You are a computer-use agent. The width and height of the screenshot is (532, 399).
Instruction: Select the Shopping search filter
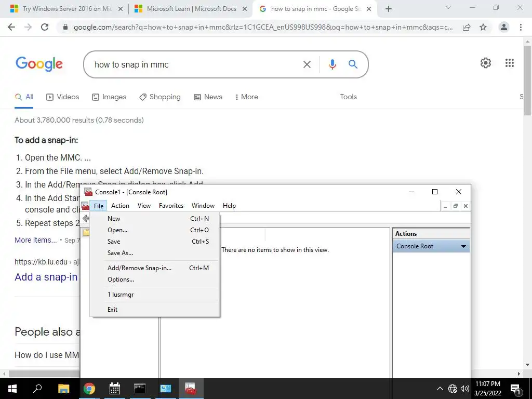pyautogui.click(x=160, y=97)
